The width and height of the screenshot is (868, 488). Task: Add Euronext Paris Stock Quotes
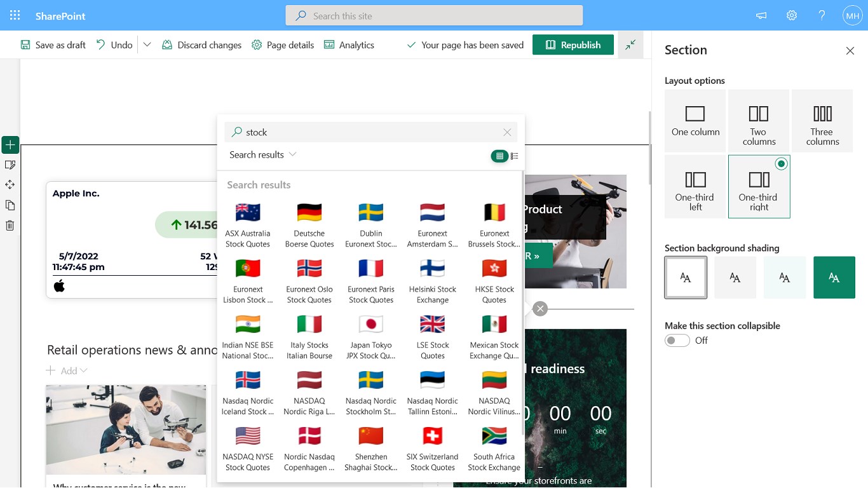pyautogui.click(x=371, y=281)
